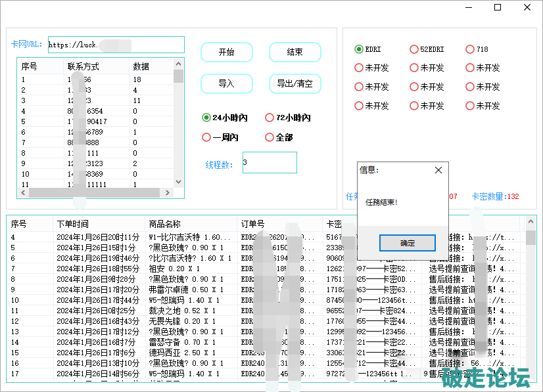Choose the 52EDRI radio option
The image size is (543, 392).
pyautogui.click(x=414, y=49)
